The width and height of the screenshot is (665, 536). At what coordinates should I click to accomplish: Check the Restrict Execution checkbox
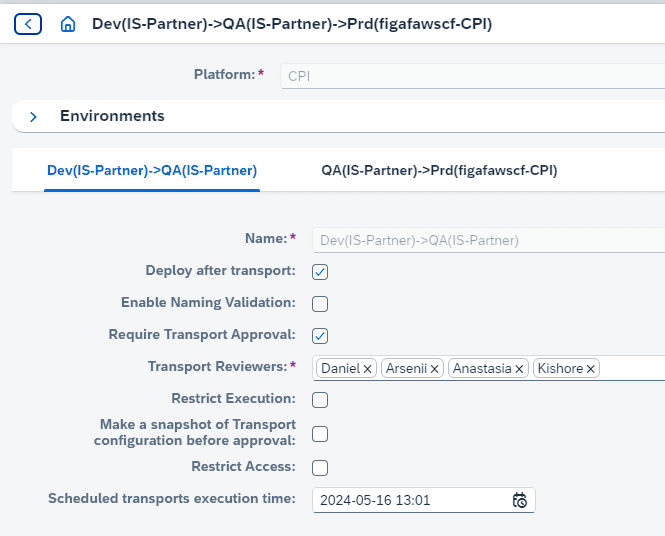click(x=320, y=400)
